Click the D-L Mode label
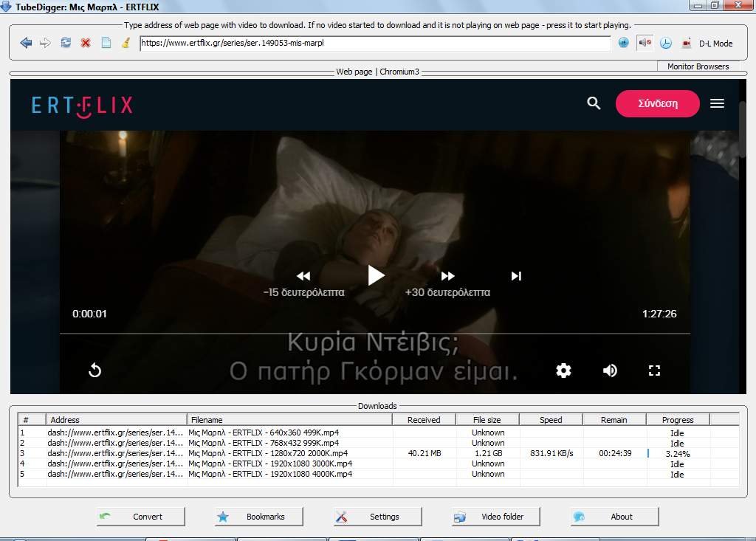Image resolution: width=756 pixels, height=541 pixels. tap(716, 44)
